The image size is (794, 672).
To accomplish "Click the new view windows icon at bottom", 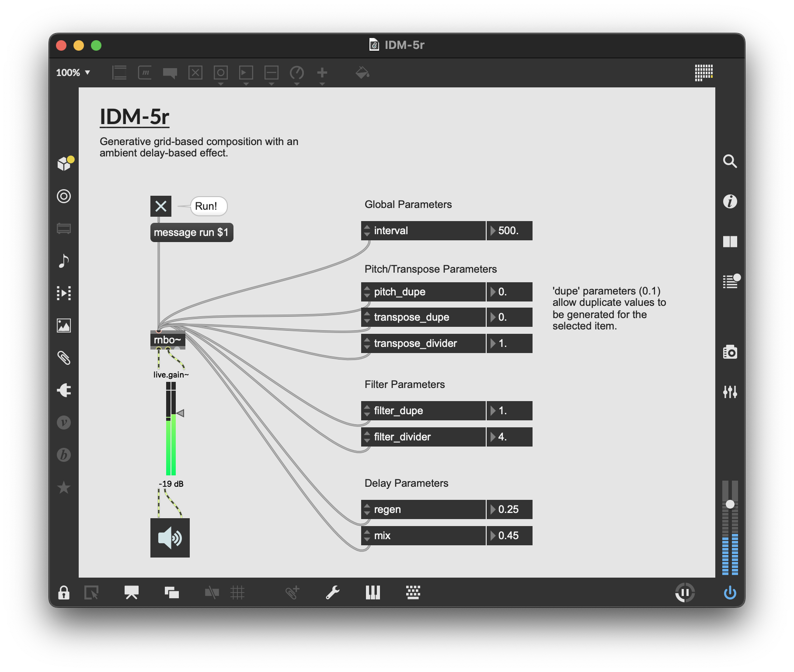I will 171,592.
